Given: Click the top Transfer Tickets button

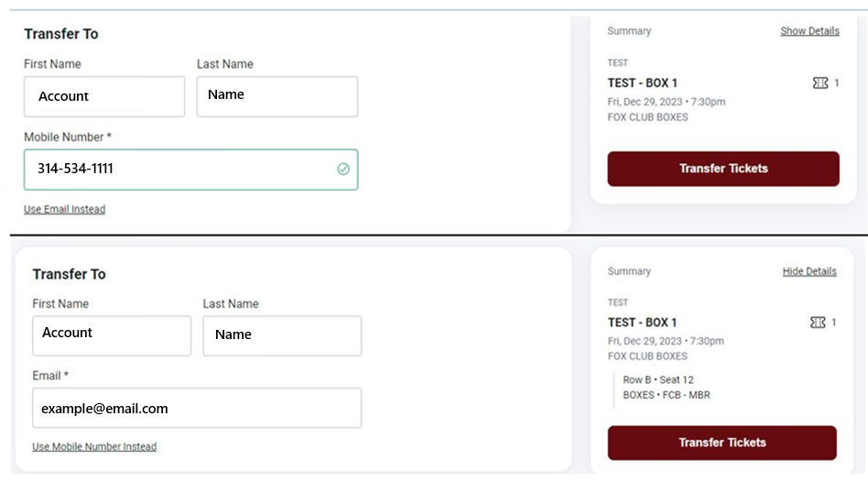Looking at the screenshot, I should point(723,169).
